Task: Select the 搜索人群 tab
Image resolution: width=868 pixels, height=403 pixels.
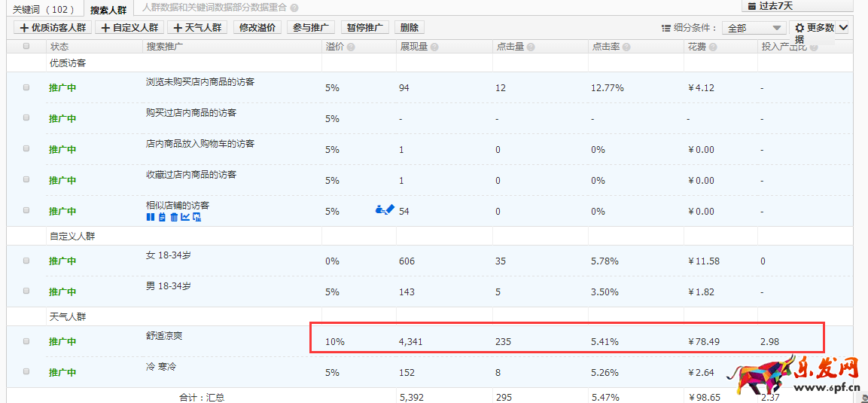Action: point(108,10)
